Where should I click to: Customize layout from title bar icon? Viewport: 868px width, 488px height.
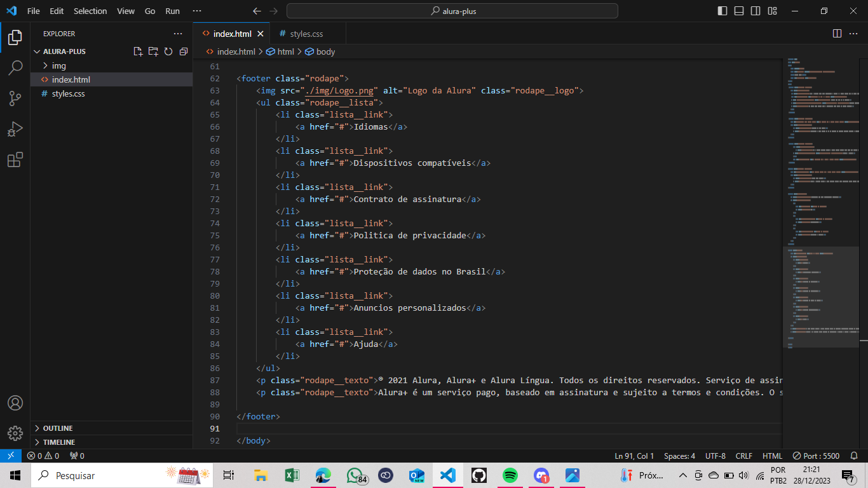click(x=772, y=11)
